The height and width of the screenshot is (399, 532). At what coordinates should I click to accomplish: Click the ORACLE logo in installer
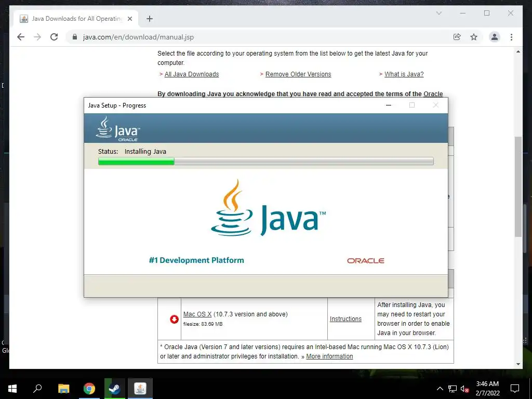(365, 261)
